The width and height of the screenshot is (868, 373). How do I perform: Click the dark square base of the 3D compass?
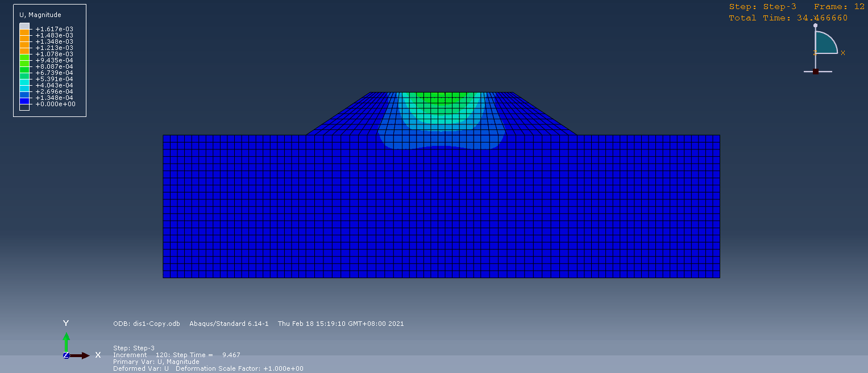point(816,72)
